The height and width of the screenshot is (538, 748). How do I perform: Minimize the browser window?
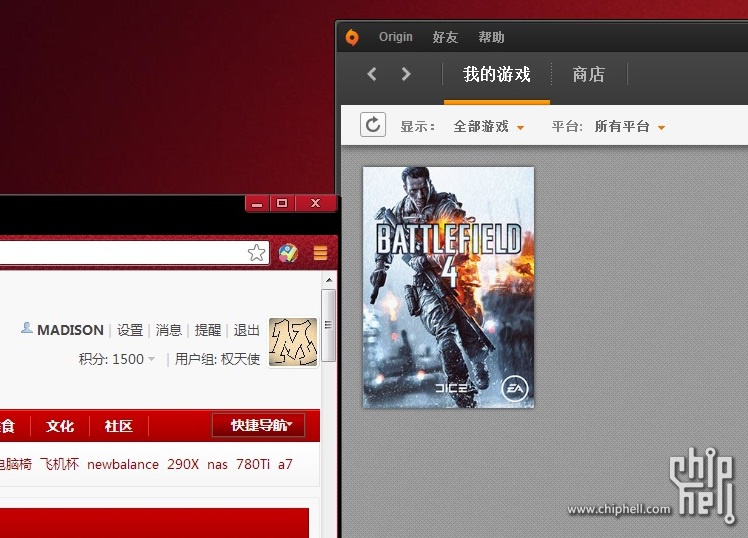click(257, 204)
